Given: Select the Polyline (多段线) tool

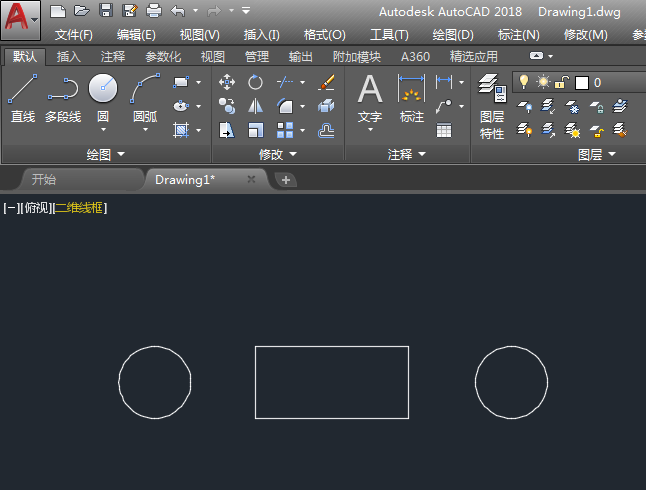Looking at the screenshot, I should [x=63, y=98].
